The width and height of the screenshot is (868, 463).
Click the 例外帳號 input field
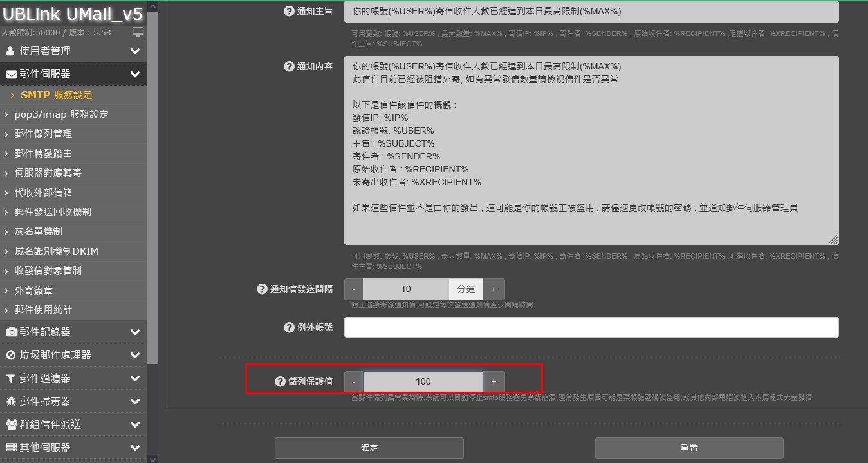click(x=591, y=327)
